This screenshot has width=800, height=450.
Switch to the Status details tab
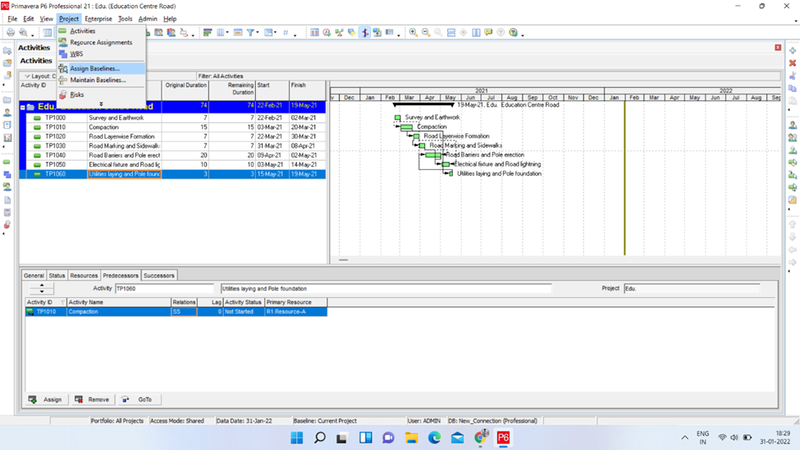click(57, 276)
